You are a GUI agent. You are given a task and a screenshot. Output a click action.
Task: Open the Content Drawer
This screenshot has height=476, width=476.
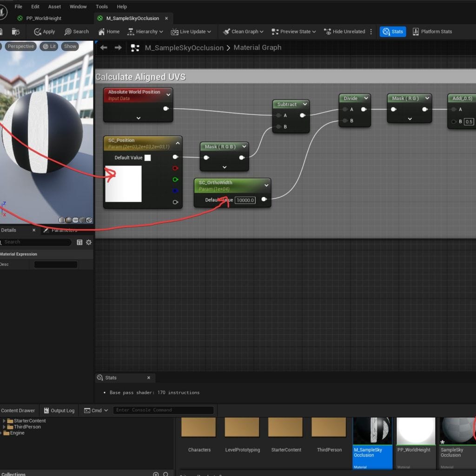pyautogui.click(x=18, y=410)
